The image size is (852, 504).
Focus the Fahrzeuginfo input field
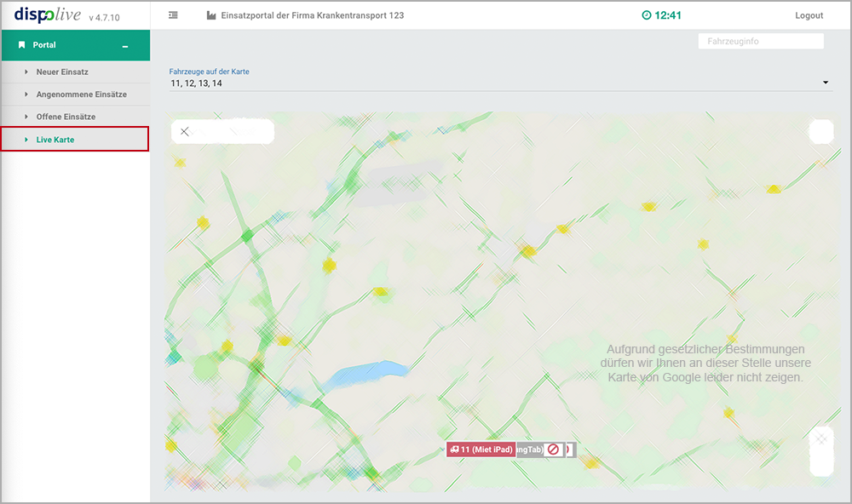pos(760,41)
